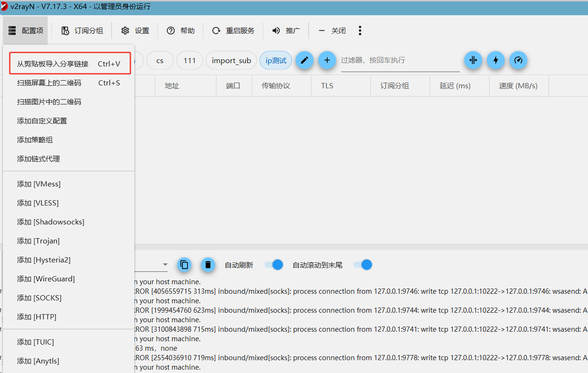Choose 扫描图片中的二维码
This screenshot has height=373, width=588.
pos(69,102)
